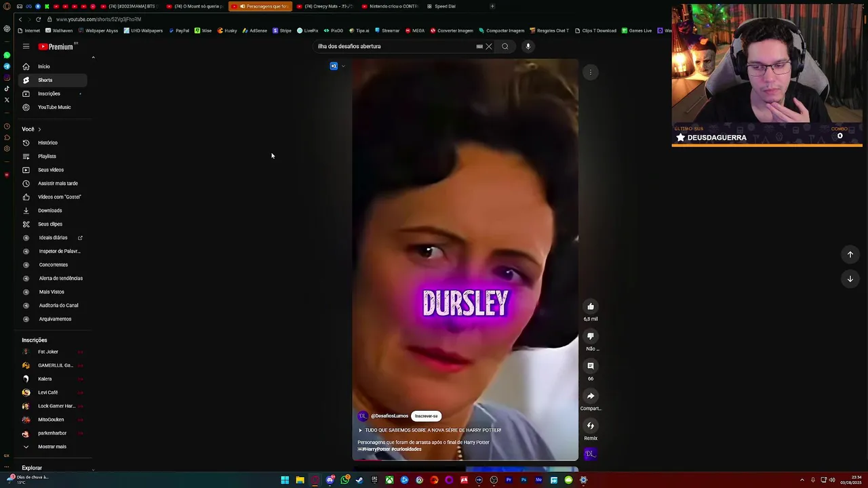The width and height of the screenshot is (868, 488).
Task: Open the Short's sound source thumbnail
Action: (x=590, y=454)
